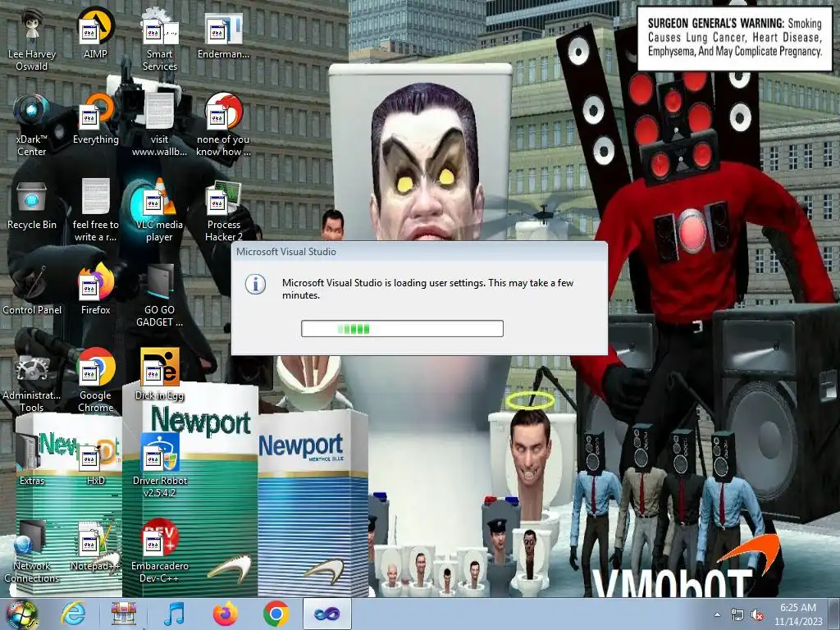Show hidden system tray icons
The width and height of the screenshot is (840, 630).
pyautogui.click(x=717, y=614)
